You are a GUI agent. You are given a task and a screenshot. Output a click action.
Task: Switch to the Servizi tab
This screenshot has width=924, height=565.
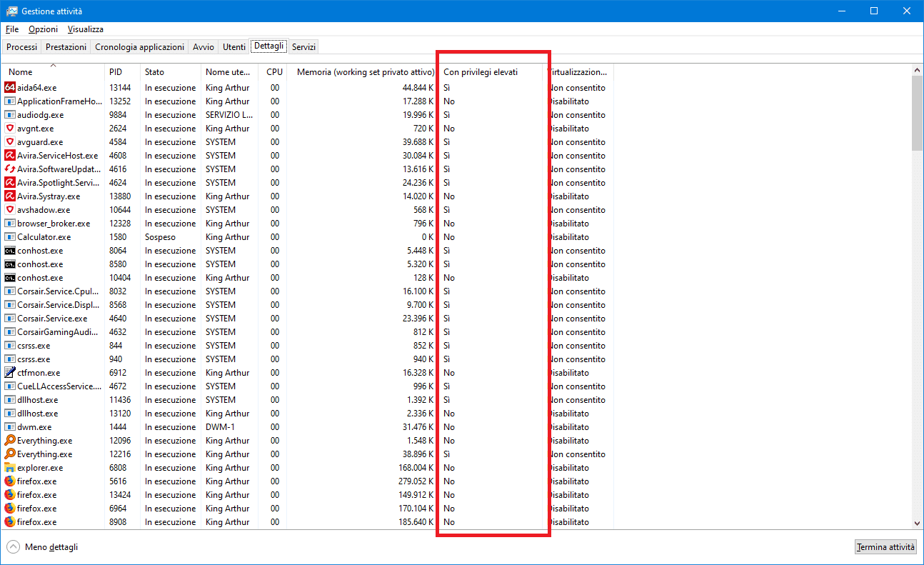pyautogui.click(x=303, y=47)
